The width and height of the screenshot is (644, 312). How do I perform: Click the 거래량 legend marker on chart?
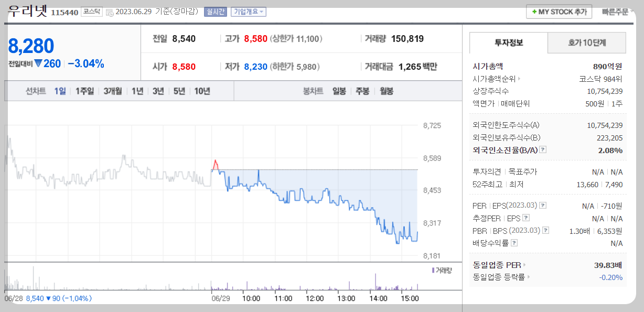click(433, 270)
